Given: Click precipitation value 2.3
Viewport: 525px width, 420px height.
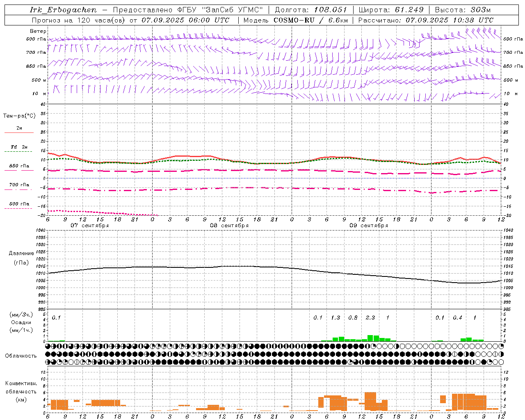Looking at the screenshot, I should [370, 317].
